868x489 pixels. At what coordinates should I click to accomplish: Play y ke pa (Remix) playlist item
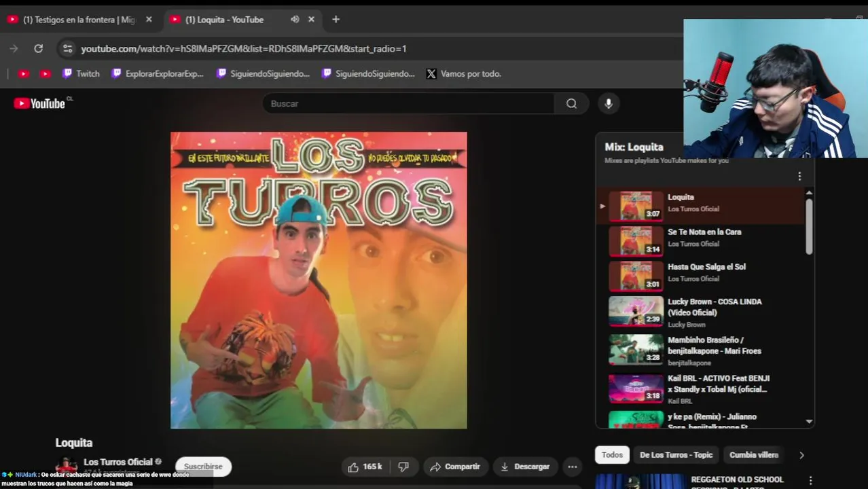coord(700,420)
